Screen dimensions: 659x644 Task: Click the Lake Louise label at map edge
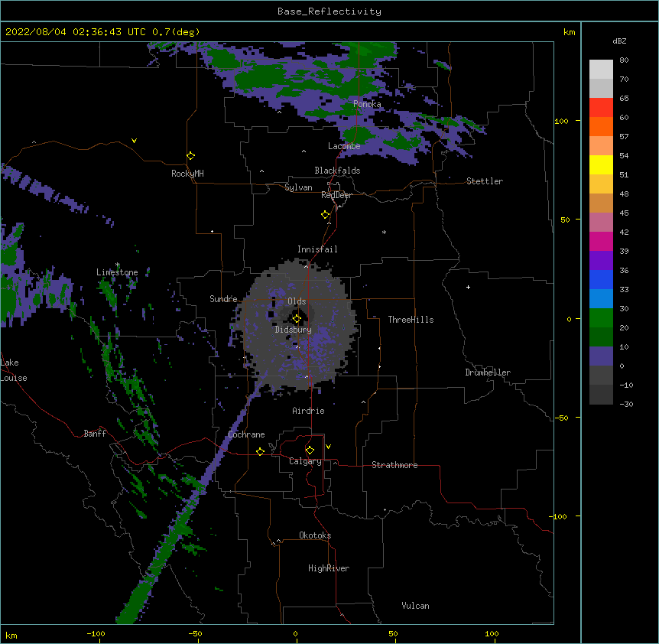click(x=14, y=370)
